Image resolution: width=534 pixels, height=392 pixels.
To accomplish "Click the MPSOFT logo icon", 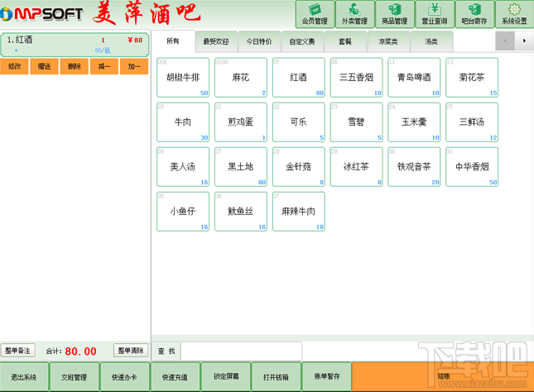I will [x=6, y=14].
